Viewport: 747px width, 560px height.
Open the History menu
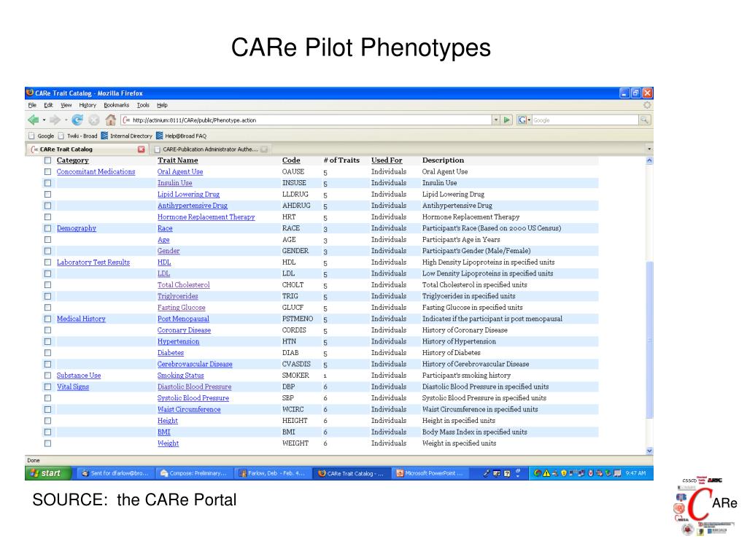point(88,105)
